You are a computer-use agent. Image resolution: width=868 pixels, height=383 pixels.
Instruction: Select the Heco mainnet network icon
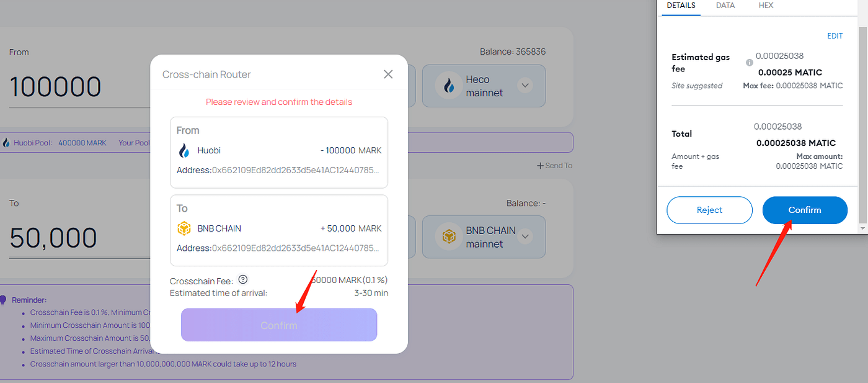tap(448, 85)
